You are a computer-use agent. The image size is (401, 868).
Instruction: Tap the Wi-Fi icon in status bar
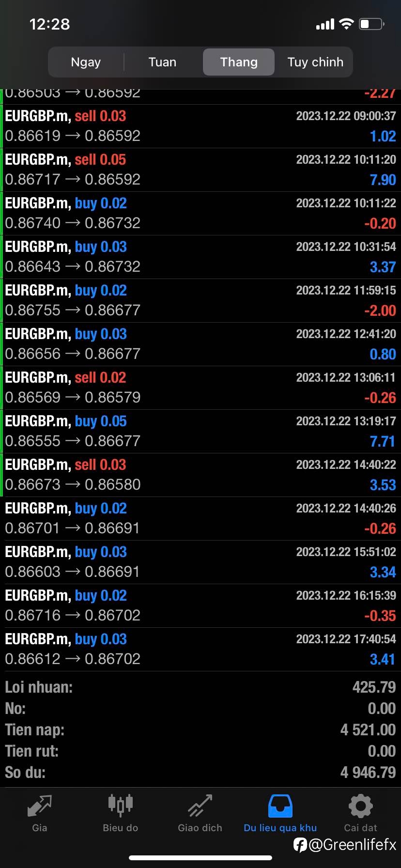tap(346, 24)
